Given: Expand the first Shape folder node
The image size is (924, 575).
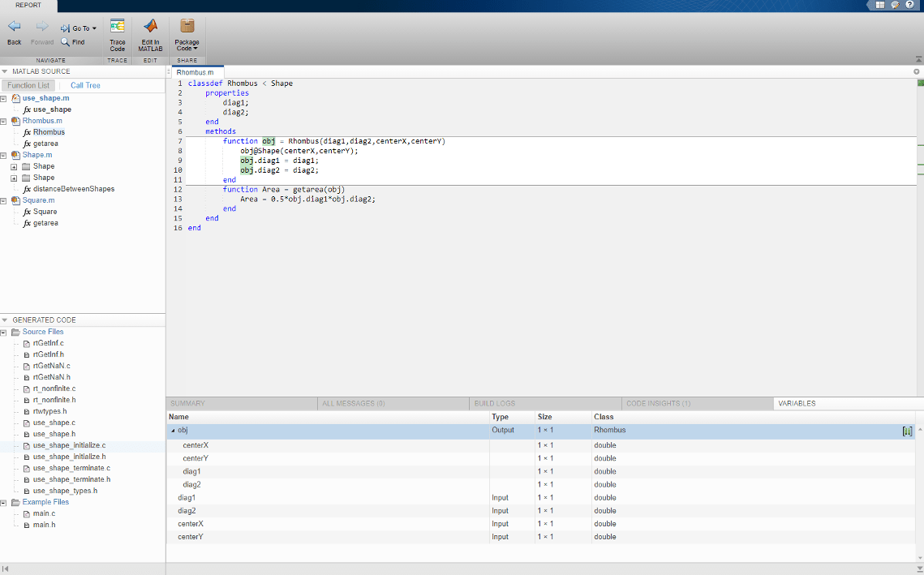Looking at the screenshot, I should tap(14, 166).
